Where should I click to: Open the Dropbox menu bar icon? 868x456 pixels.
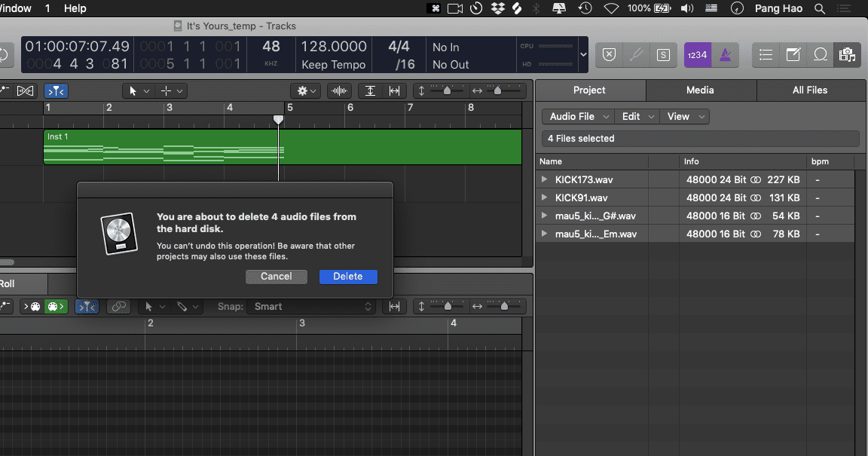(497, 8)
